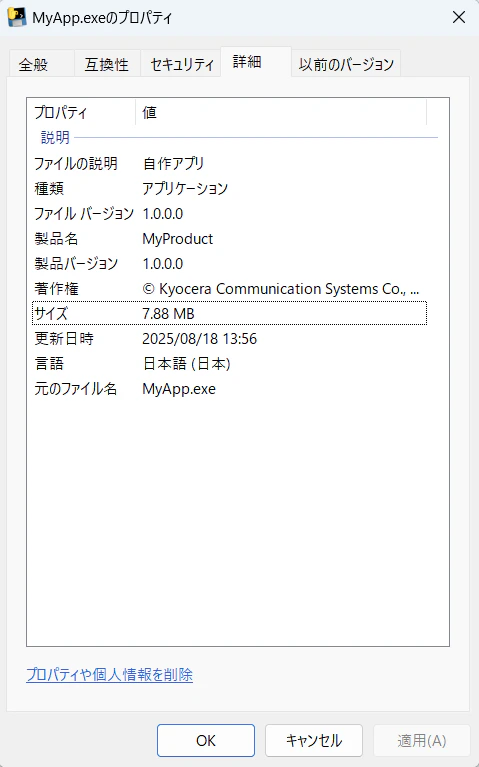This screenshot has height=767, width=479.
Task: Select the 製品バージョン row
Action: pyautogui.click(x=229, y=264)
